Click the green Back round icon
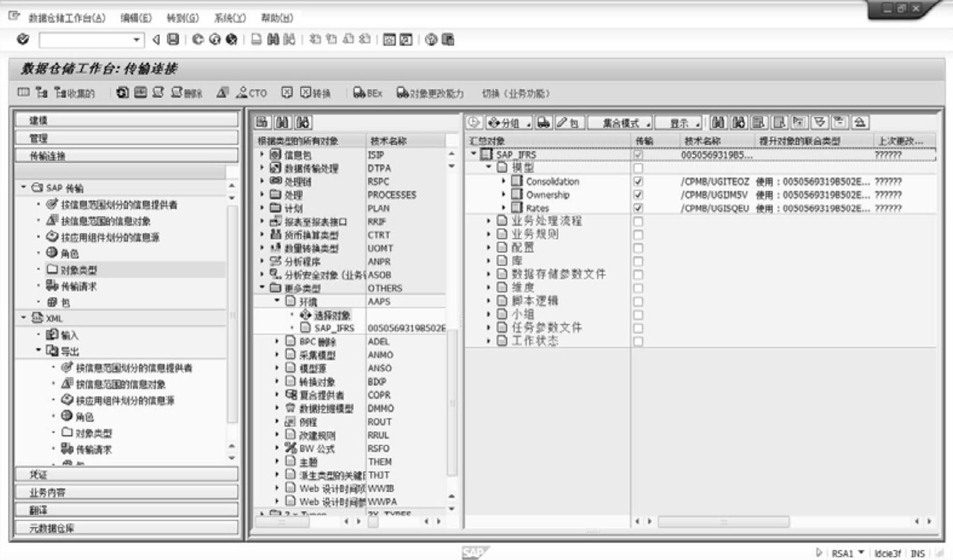Image resolution: width=953 pixels, height=560 pixels. 198,39
